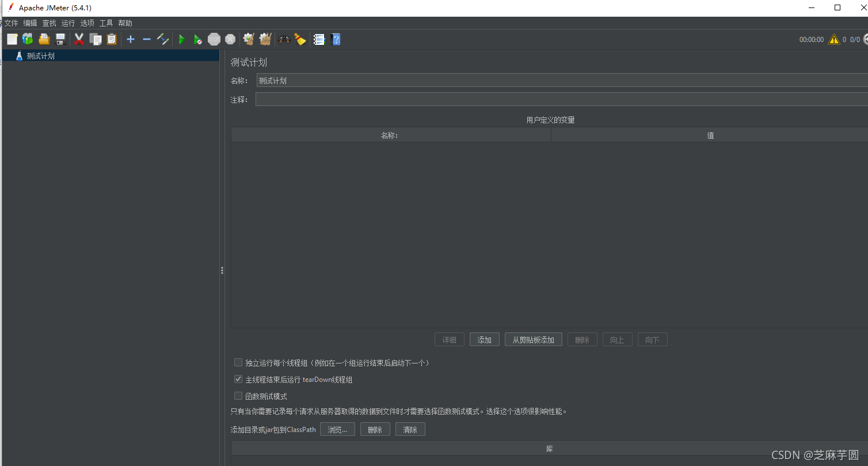868x466 pixels.
Task: Enable 独立运行每个线程组 checkbox
Action: pyautogui.click(x=238, y=362)
